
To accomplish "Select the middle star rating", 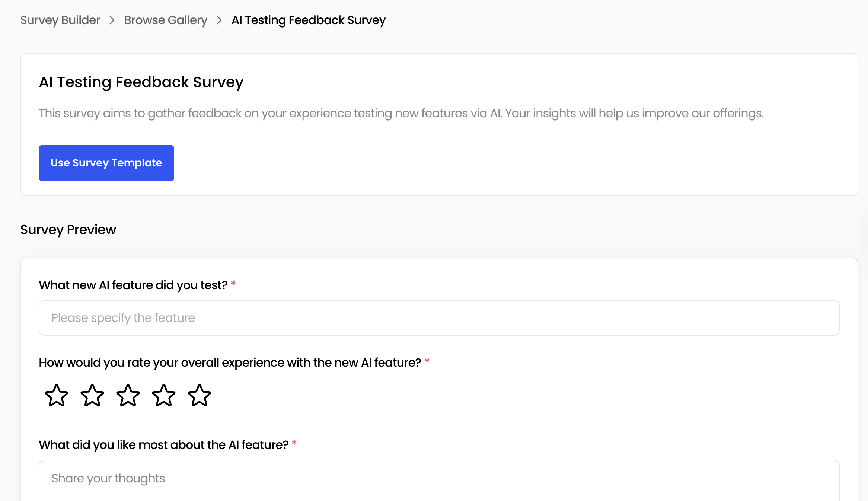I will [x=128, y=396].
